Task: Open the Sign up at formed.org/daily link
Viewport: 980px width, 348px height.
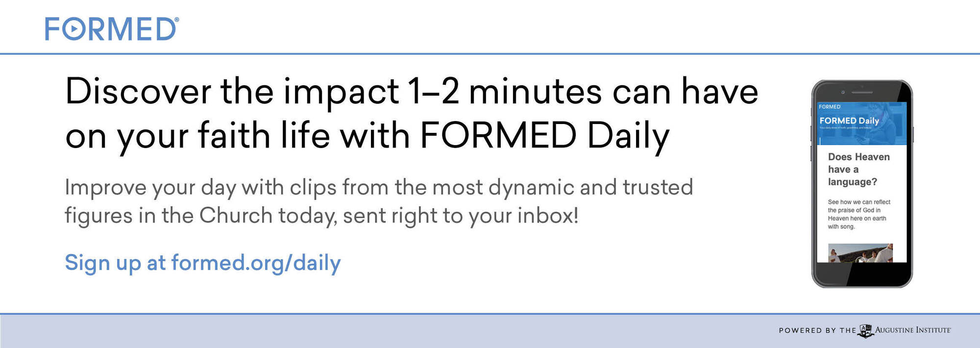Action: [x=202, y=263]
